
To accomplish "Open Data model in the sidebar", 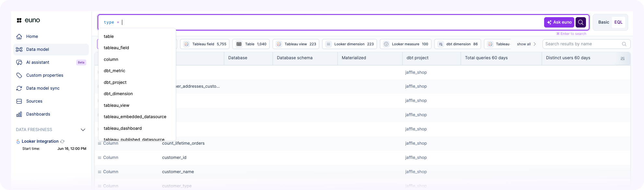I will 38,50.
